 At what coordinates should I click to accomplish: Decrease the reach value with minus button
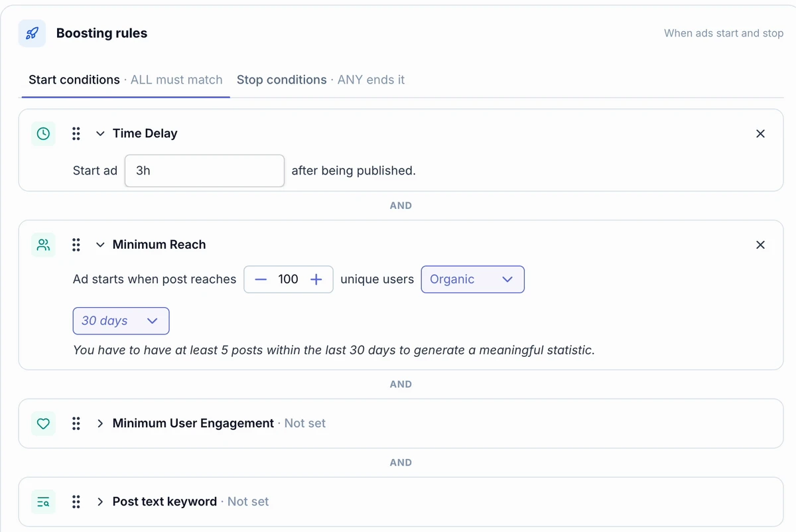coord(261,279)
